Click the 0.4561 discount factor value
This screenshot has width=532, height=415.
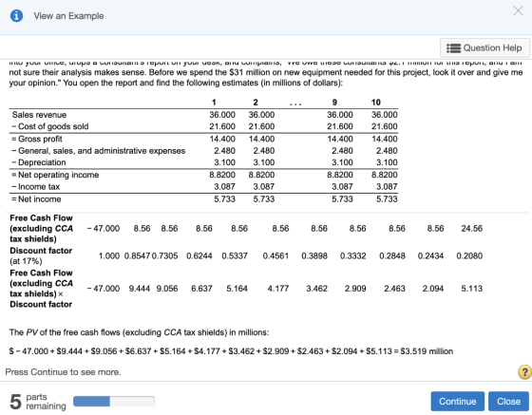(275, 255)
